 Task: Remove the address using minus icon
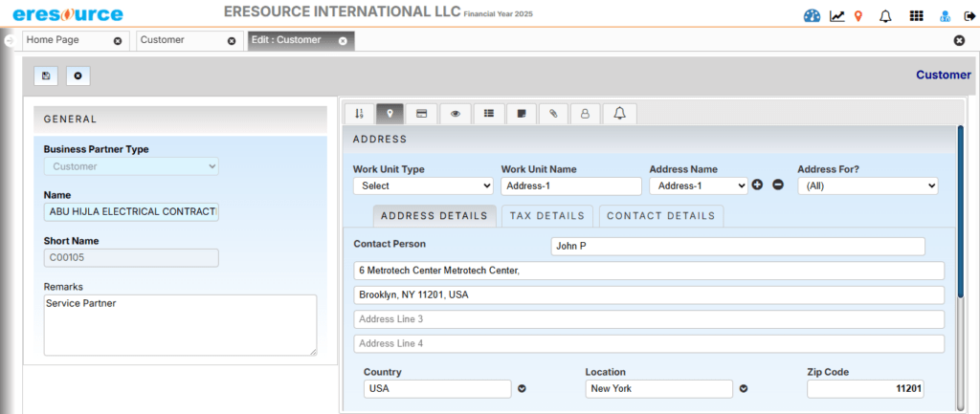tap(778, 185)
